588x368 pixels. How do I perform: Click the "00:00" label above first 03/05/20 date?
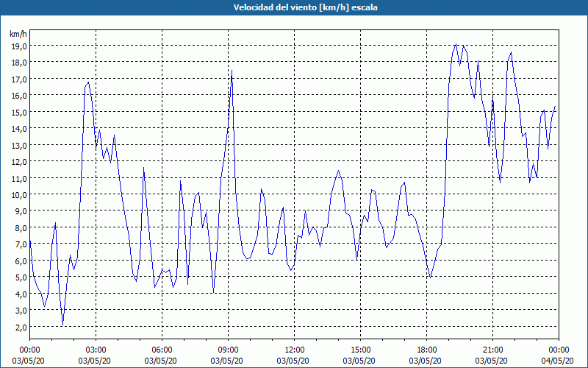29,350
